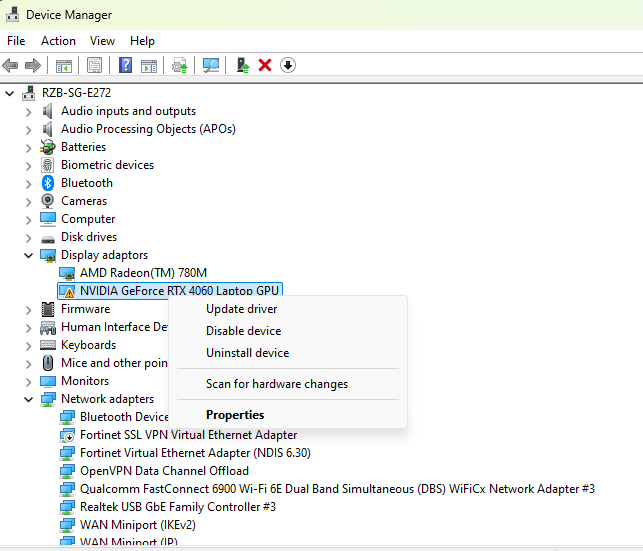Click the Mice and other pointing devices icon
643x551 pixels.
48,363
